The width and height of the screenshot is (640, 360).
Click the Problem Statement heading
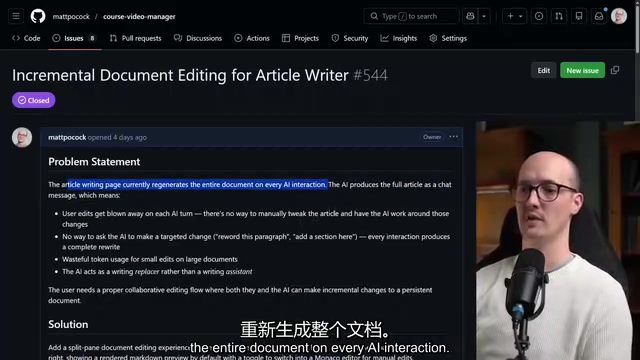[x=94, y=162]
